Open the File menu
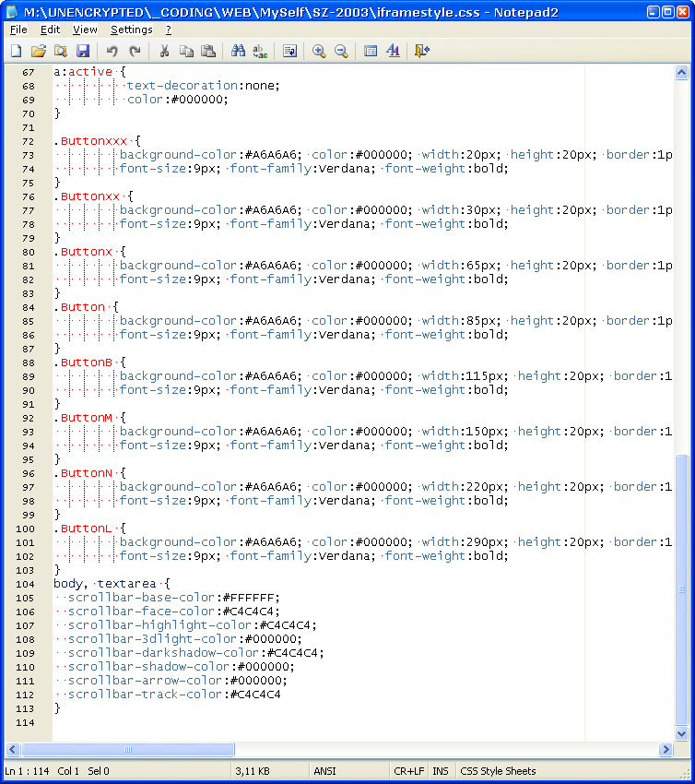 (x=18, y=30)
